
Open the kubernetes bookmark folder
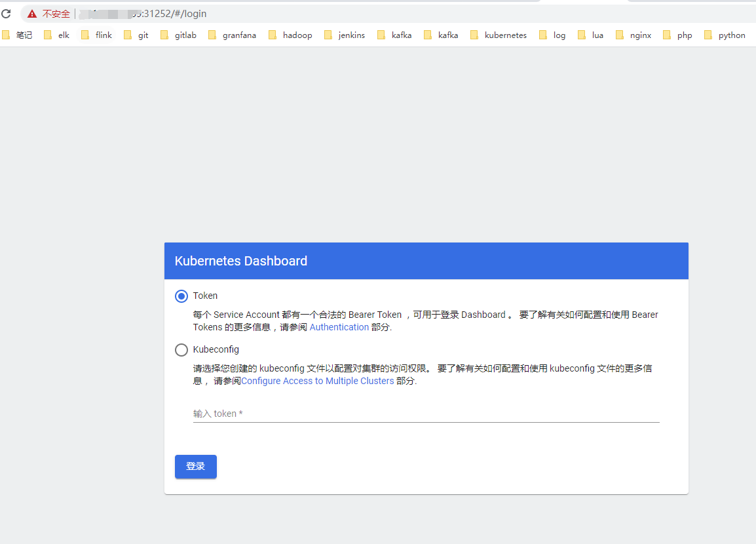pos(499,35)
